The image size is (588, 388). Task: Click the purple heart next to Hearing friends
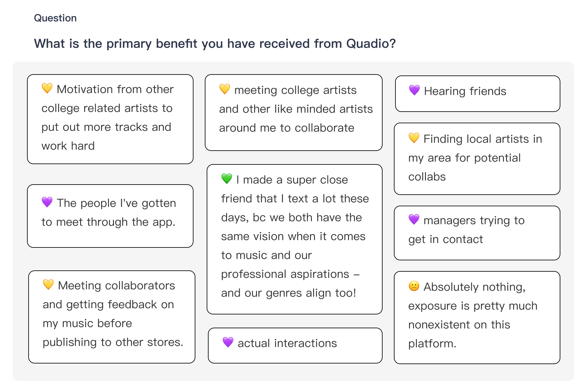[414, 90]
